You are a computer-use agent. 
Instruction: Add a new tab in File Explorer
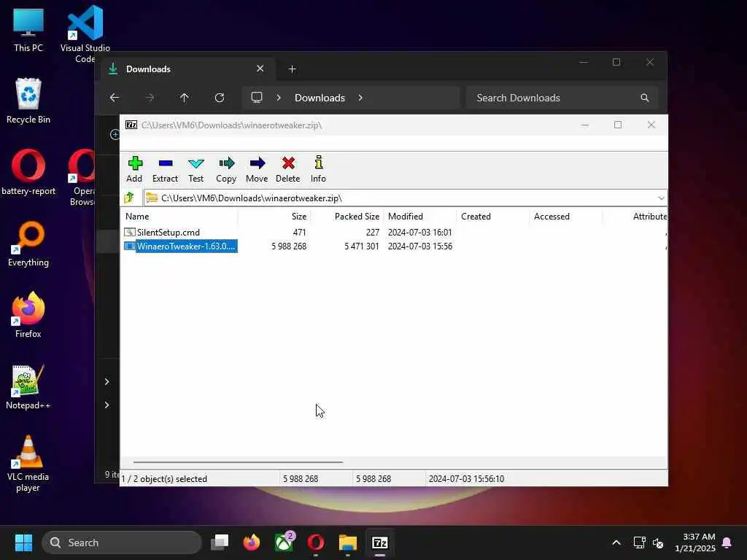point(293,69)
